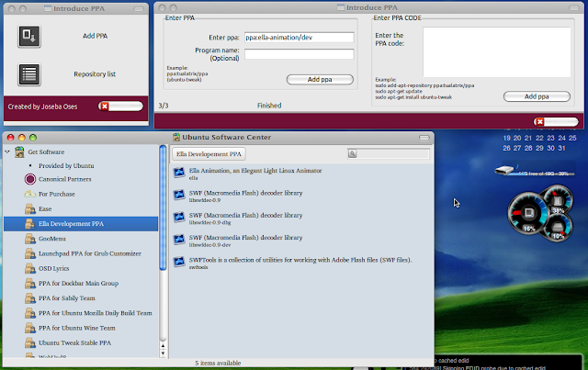Click icon for libswfdec-0.9-dev package
The image size is (588, 370).
tap(179, 240)
